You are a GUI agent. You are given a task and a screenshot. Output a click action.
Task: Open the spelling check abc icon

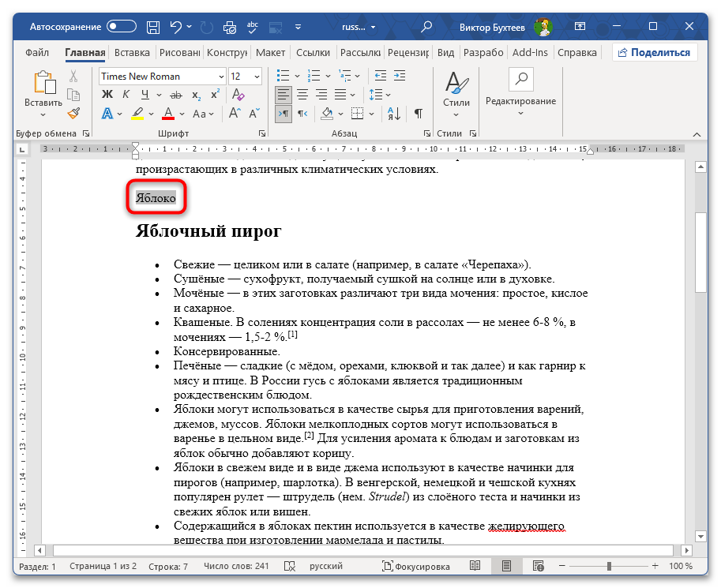pyautogui.click(x=253, y=27)
